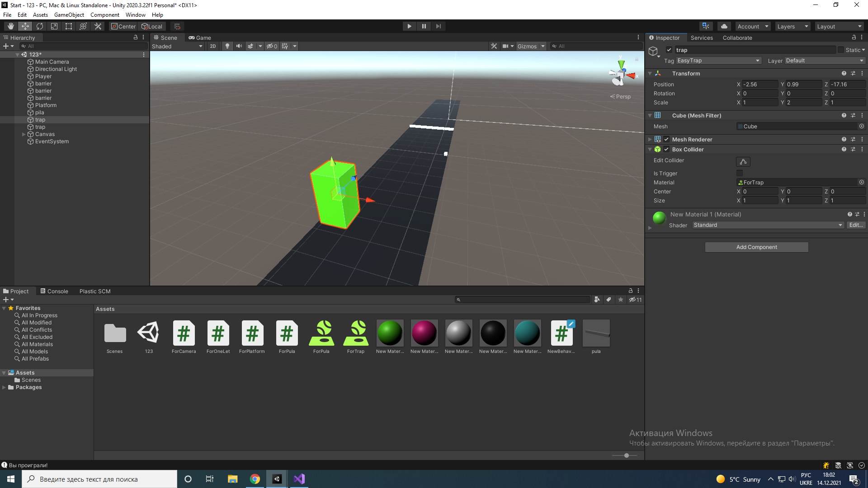Open the Shaded draw mode dropdown

pos(177,46)
